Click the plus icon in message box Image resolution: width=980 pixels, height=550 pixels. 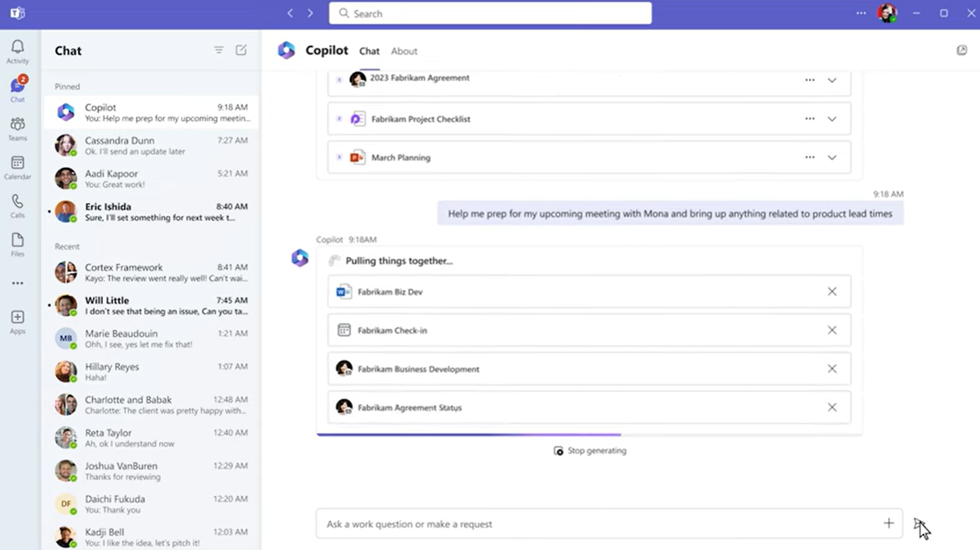click(x=889, y=523)
